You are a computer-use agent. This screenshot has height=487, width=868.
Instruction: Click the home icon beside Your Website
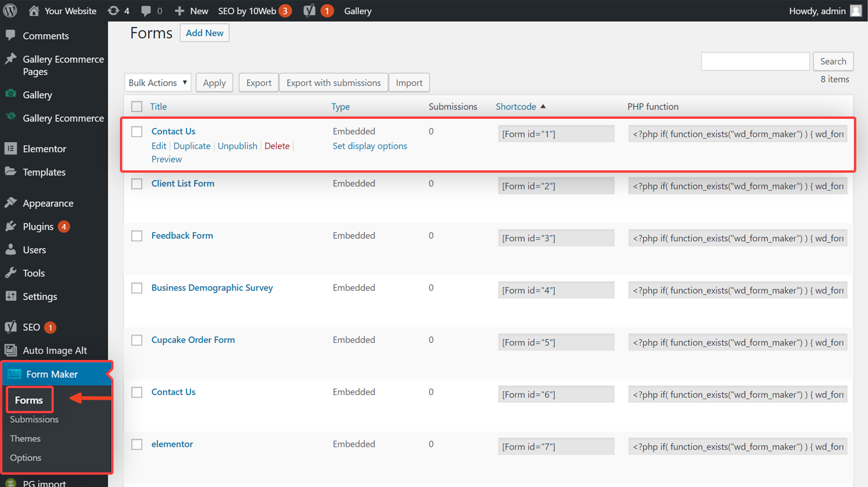click(34, 11)
